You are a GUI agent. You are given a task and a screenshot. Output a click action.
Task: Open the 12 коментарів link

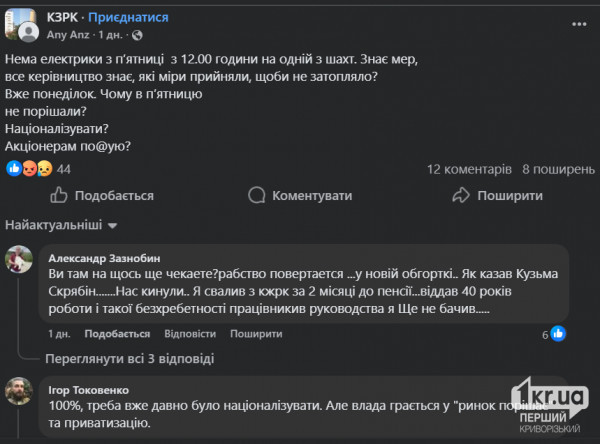click(469, 169)
